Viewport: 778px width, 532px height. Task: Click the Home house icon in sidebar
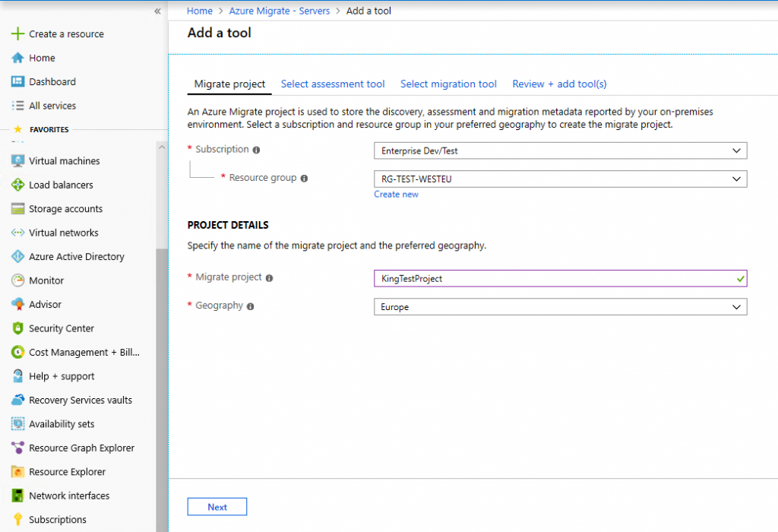(x=17, y=58)
